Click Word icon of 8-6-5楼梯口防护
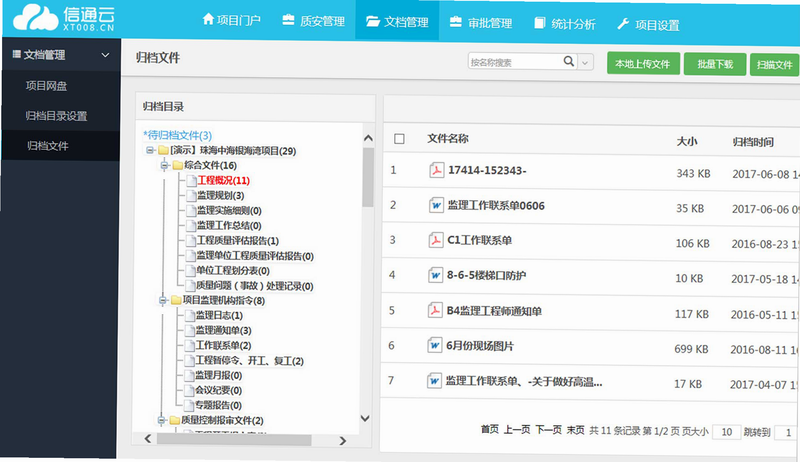800x462 pixels. [x=435, y=275]
